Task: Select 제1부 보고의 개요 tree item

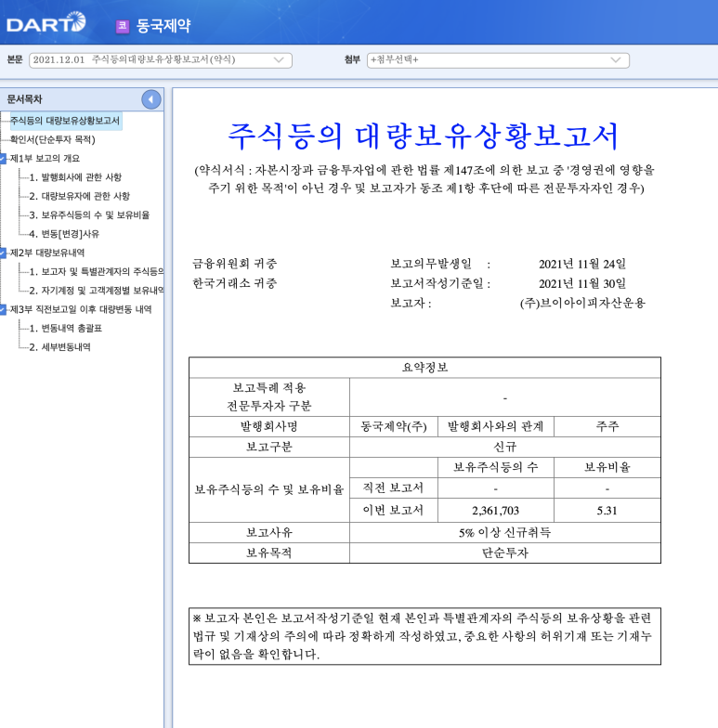Action: (x=45, y=158)
